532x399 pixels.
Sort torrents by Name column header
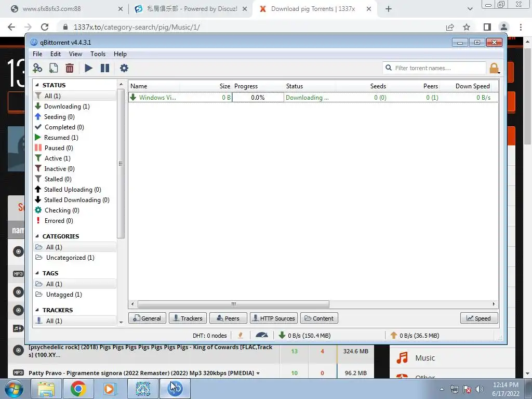point(154,86)
